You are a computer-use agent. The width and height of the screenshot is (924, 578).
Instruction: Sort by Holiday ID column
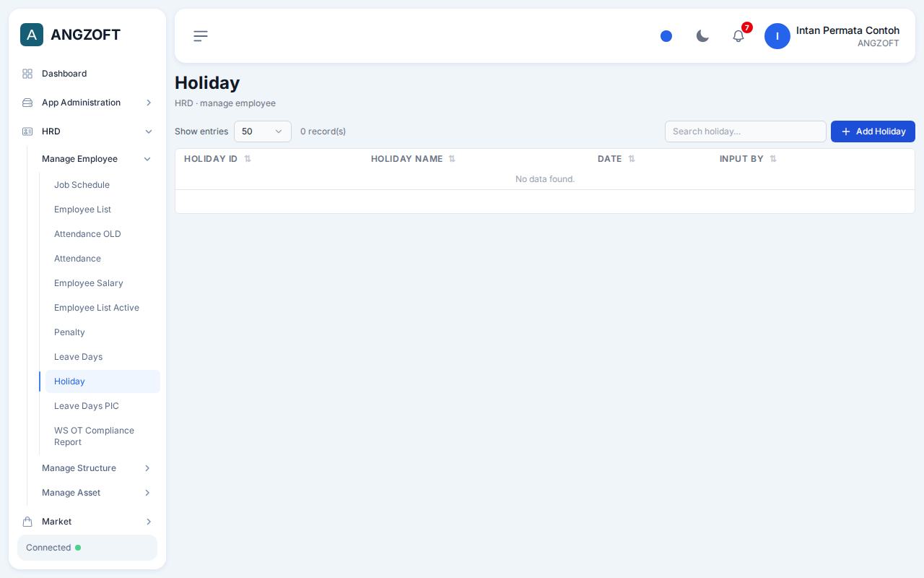[x=248, y=159]
